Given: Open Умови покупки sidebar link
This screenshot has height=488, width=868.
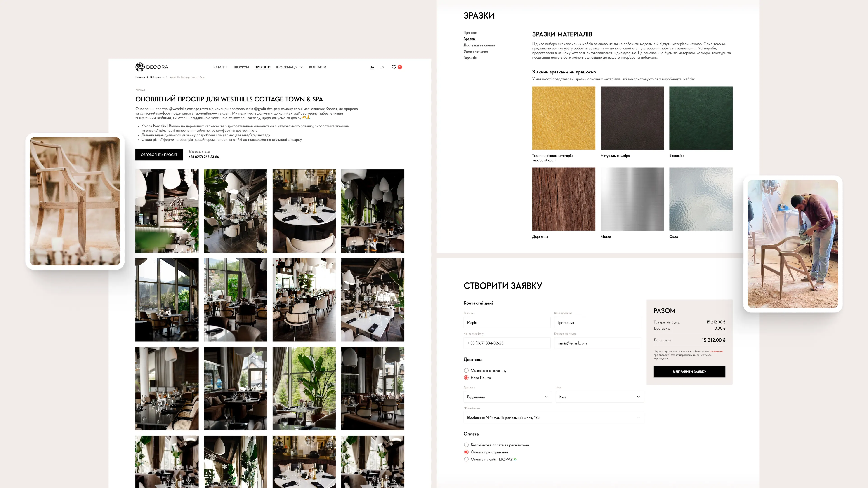Looking at the screenshot, I should 475,52.
